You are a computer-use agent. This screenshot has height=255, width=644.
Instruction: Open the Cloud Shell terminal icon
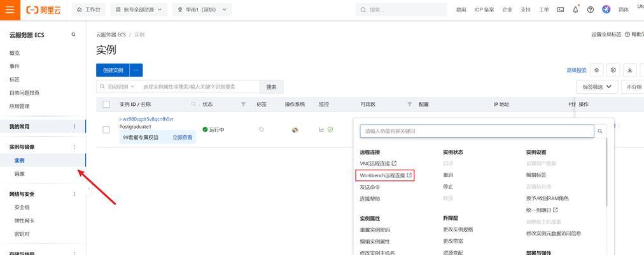click(560, 10)
